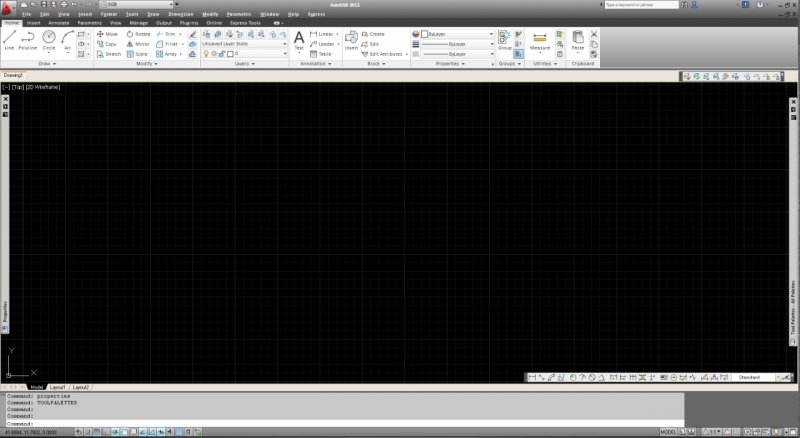The width and height of the screenshot is (800, 438).
Task: Expand the Annotation panel
Action: pyautogui.click(x=316, y=64)
